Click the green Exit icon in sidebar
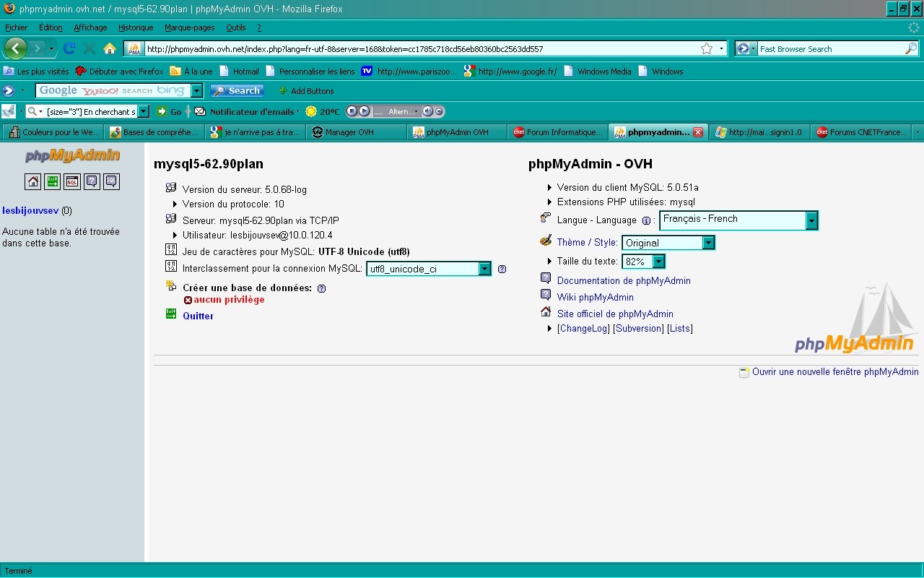Screen dimensions: 924x578 coord(53,181)
